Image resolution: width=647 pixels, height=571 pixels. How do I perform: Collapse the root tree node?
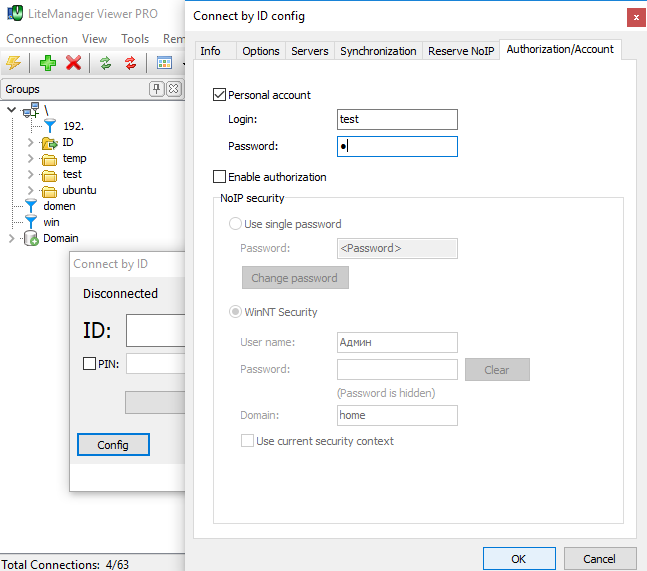point(12,110)
